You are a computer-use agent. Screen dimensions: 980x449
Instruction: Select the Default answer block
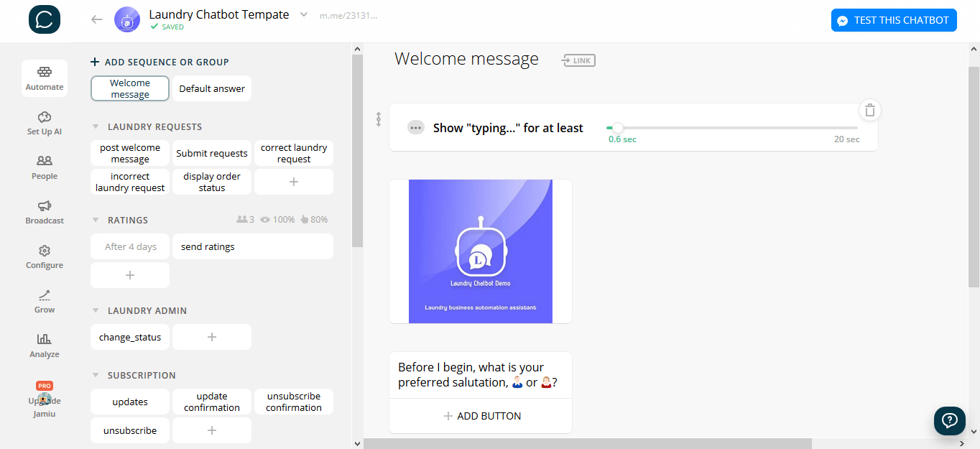coord(212,88)
